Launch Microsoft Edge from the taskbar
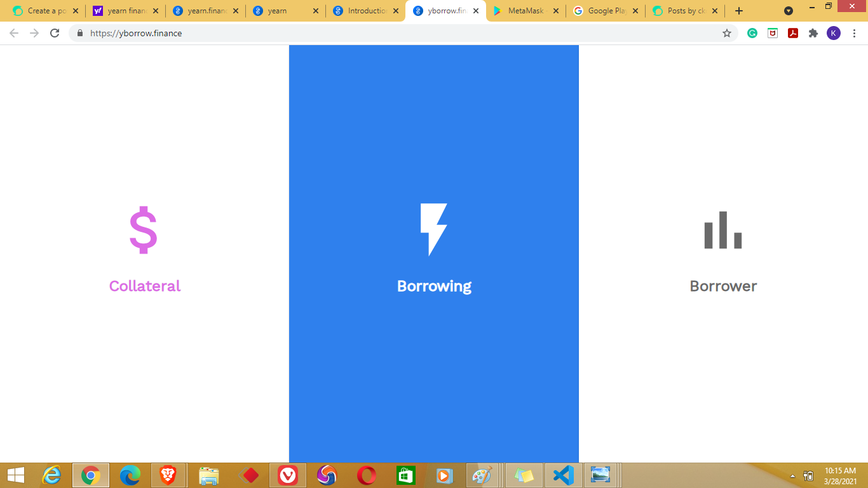 click(130, 475)
